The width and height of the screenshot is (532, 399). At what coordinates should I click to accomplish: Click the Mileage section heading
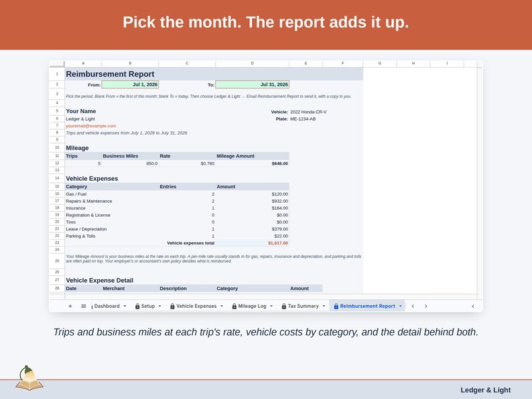click(77, 148)
